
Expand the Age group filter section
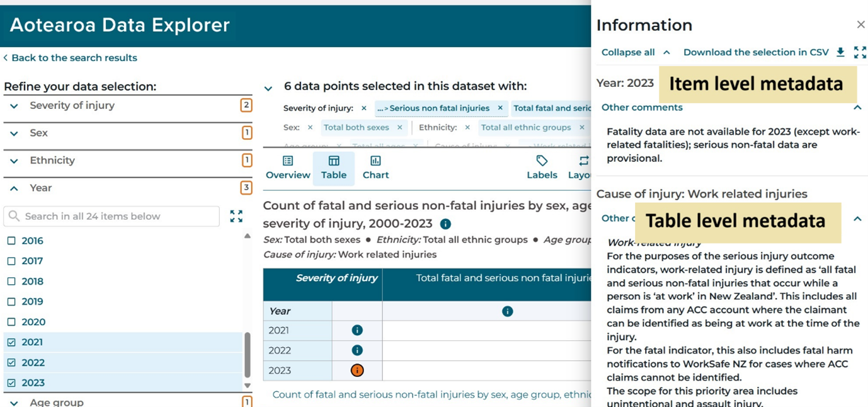(x=13, y=402)
